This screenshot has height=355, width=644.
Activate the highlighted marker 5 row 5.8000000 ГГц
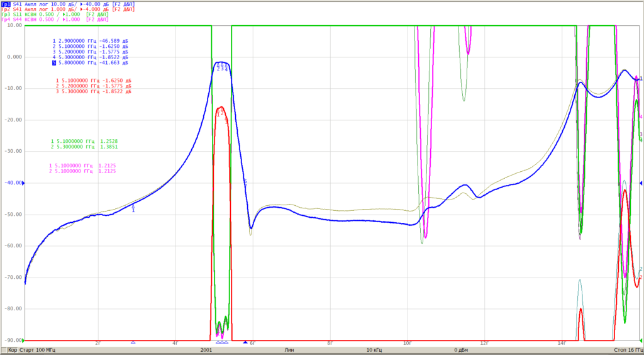coord(90,64)
